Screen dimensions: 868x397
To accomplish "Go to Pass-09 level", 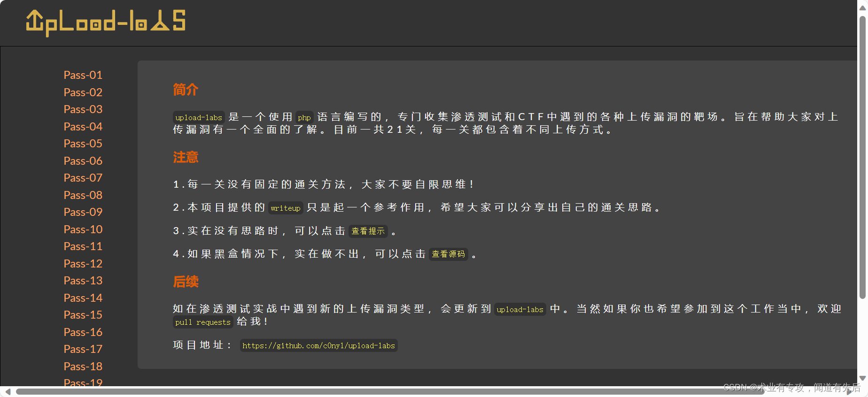I will (83, 212).
